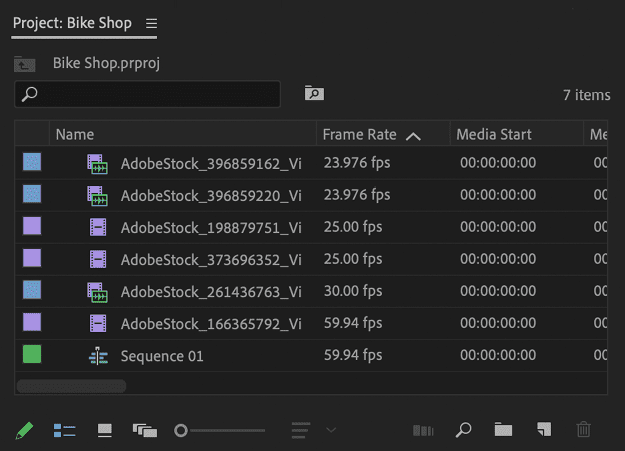Click clip icon of AdobeStock_261436763_Vi

[x=98, y=292]
